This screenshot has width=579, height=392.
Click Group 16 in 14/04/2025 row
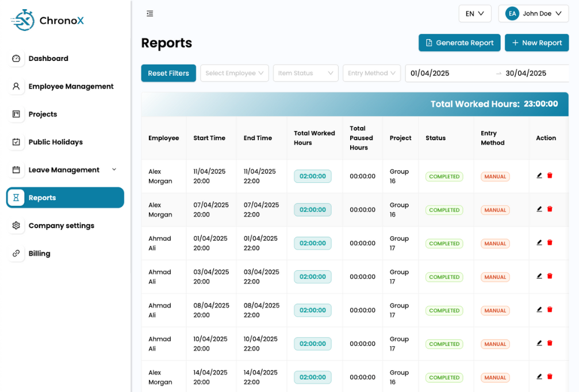(399, 377)
